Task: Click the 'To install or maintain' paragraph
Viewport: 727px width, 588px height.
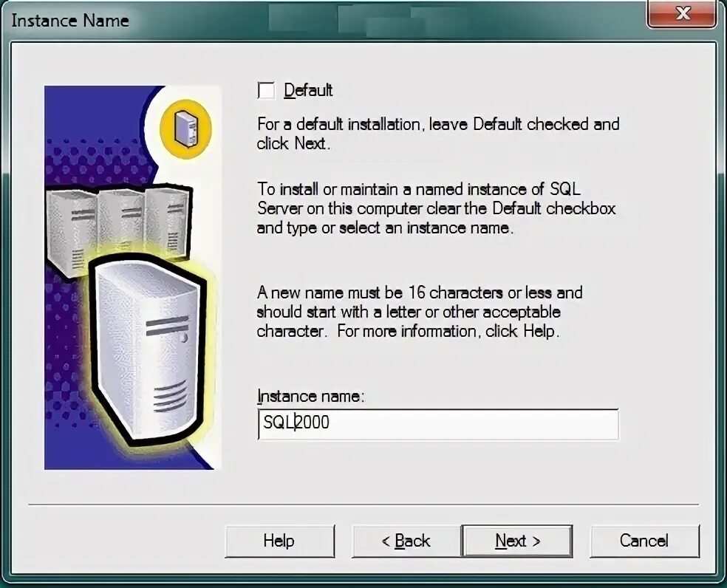Action: click(437, 208)
